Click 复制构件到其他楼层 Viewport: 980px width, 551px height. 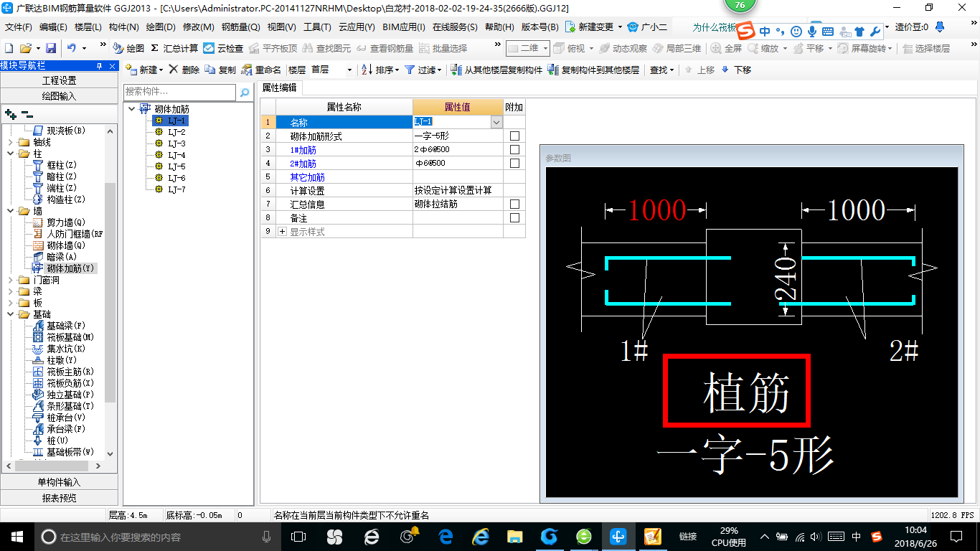click(x=593, y=70)
